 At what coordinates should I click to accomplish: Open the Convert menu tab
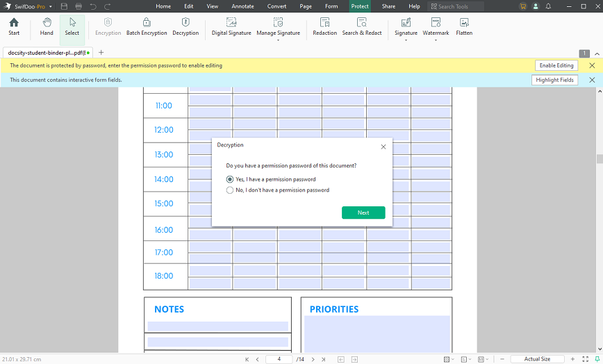coord(277,6)
